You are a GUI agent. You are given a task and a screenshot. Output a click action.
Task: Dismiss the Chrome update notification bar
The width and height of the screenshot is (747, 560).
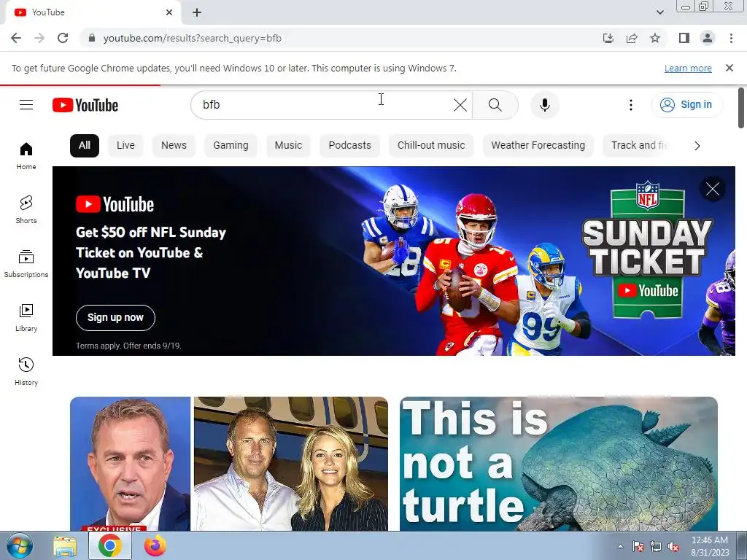tap(729, 68)
